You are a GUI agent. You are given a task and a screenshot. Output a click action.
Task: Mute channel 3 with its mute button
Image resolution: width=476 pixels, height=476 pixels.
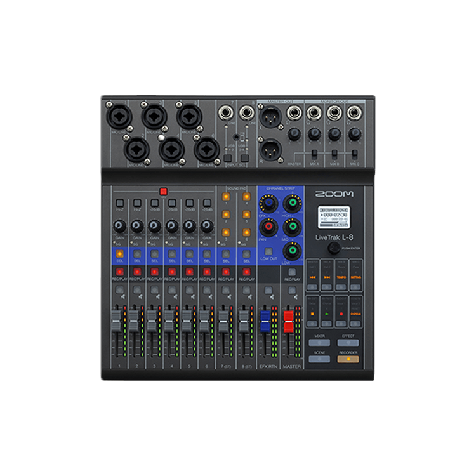coord(154,290)
